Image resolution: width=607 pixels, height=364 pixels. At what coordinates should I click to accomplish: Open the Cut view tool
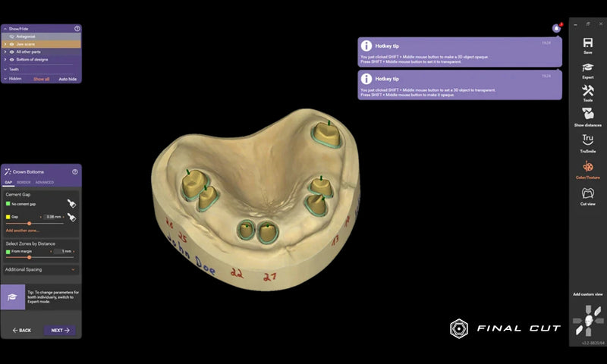pyautogui.click(x=587, y=195)
